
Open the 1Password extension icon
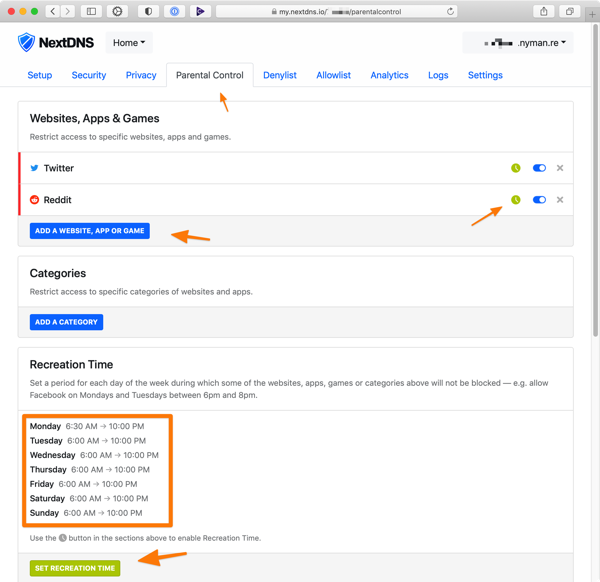(x=174, y=11)
